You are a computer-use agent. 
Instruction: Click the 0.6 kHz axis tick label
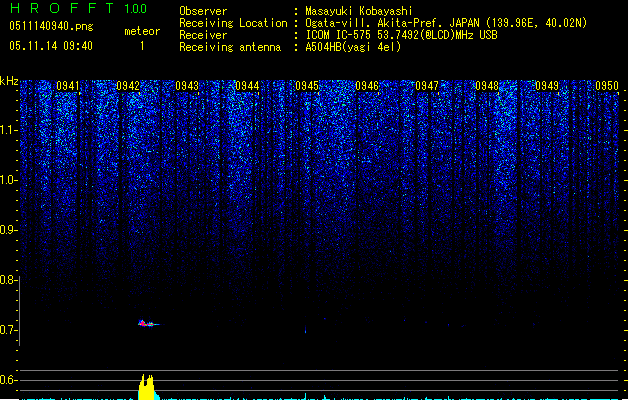pos(8,380)
